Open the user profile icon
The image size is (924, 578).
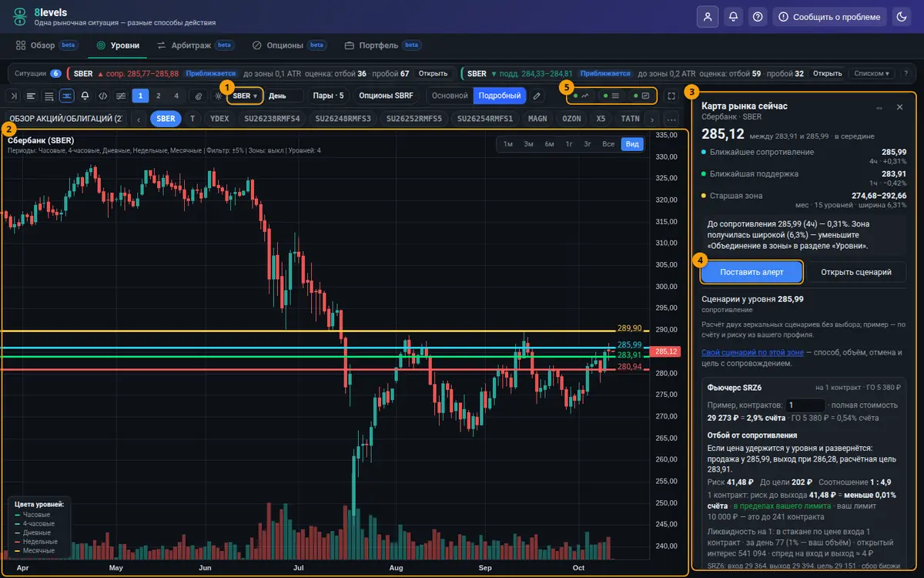(x=707, y=16)
